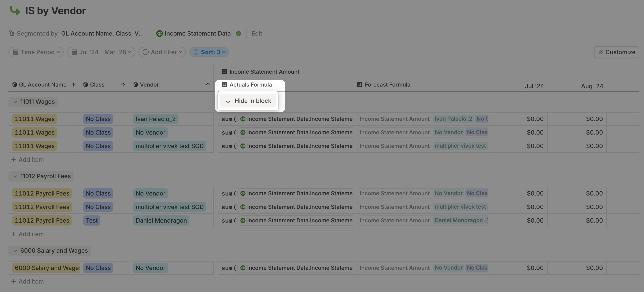Click the sort arrow on GL Account Name column
The width and height of the screenshot is (644, 292).
pos(73,85)
